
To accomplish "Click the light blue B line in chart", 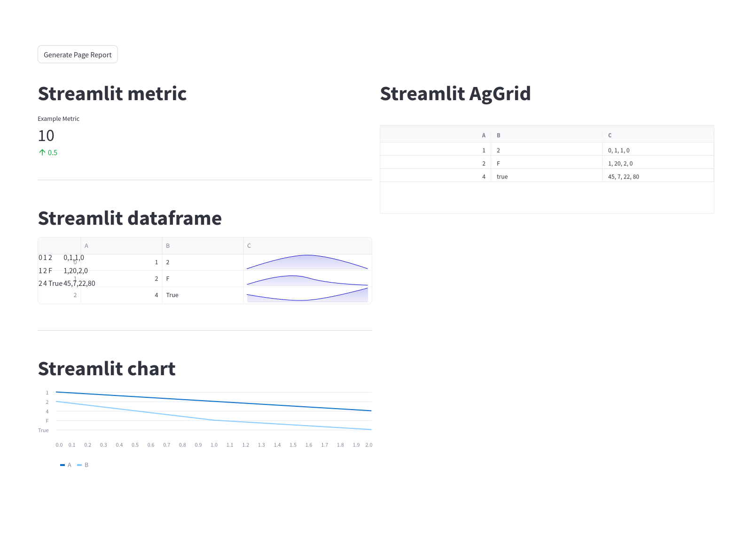I will tap(214, 420).
